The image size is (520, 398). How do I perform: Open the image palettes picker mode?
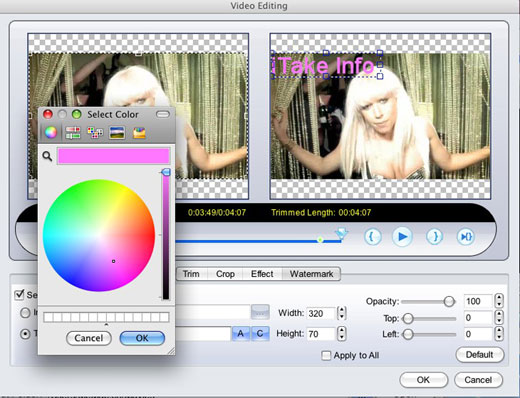pos(117,132)
